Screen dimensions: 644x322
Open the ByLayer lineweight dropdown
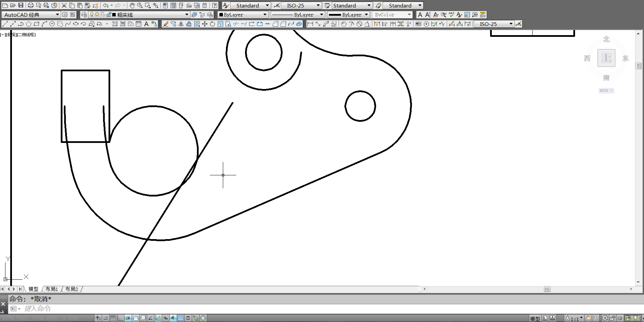click(x=366, y=15)
